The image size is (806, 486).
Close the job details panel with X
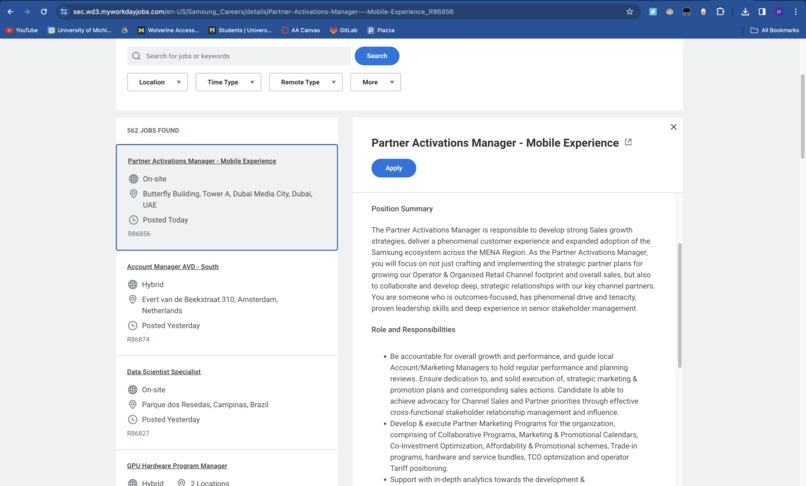tap(673, 127)
